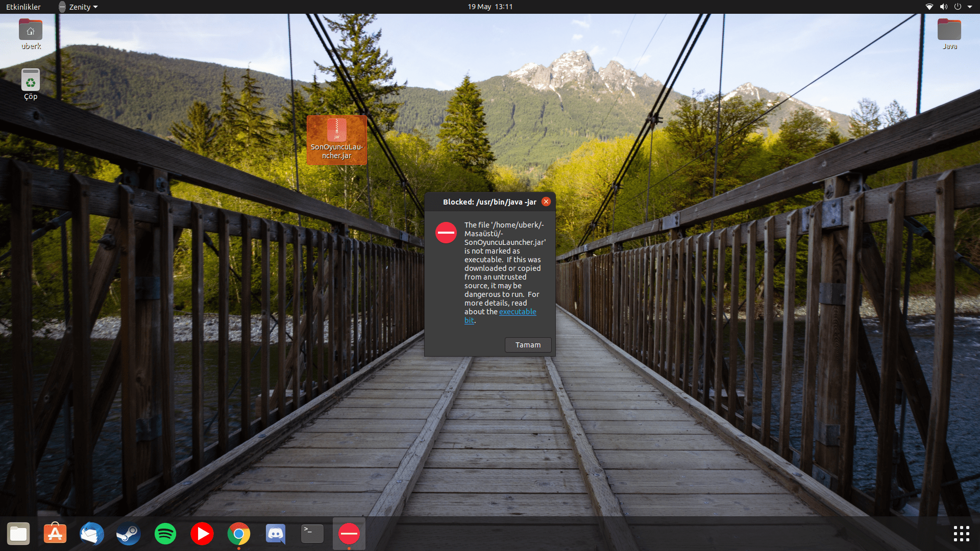Select the Zenity blocked-dialog dock icon
The width and height of the screenshot is (980, 551).
[349, 534]
